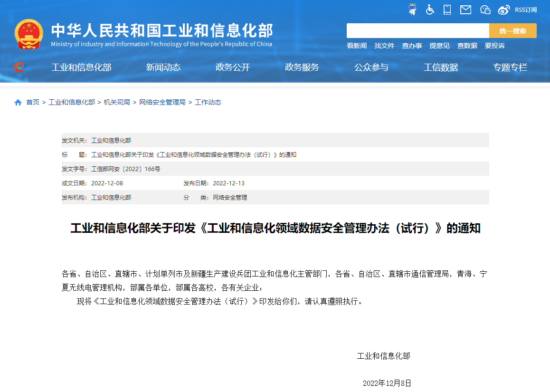Open the WeChat icon

(x=485, y=9)
